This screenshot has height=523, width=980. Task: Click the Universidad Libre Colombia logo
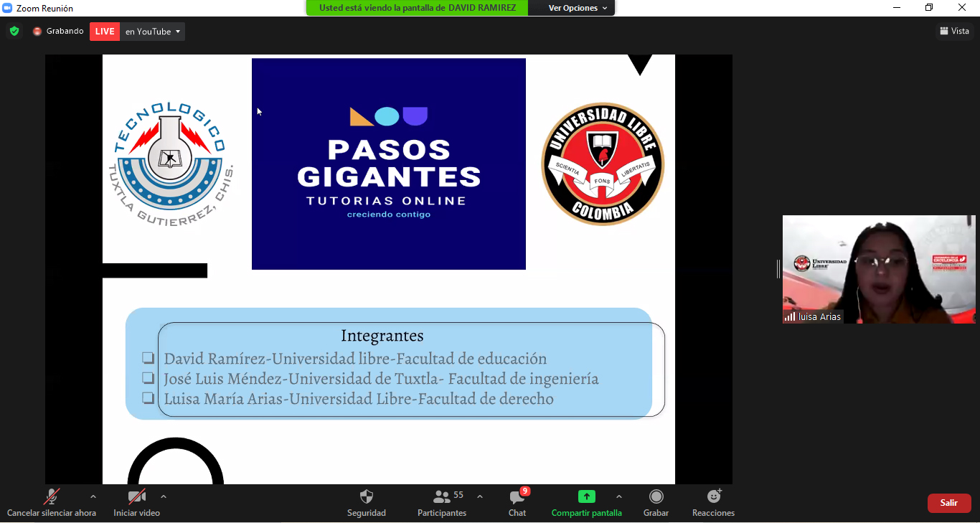pyautogui.click(x=603, y=164)
